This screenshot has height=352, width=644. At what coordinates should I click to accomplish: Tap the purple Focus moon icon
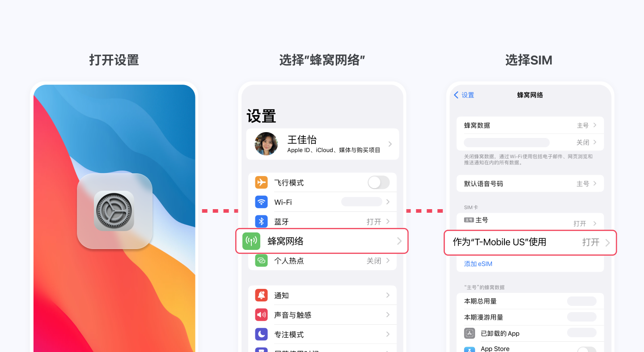click(x=261, y=335)
